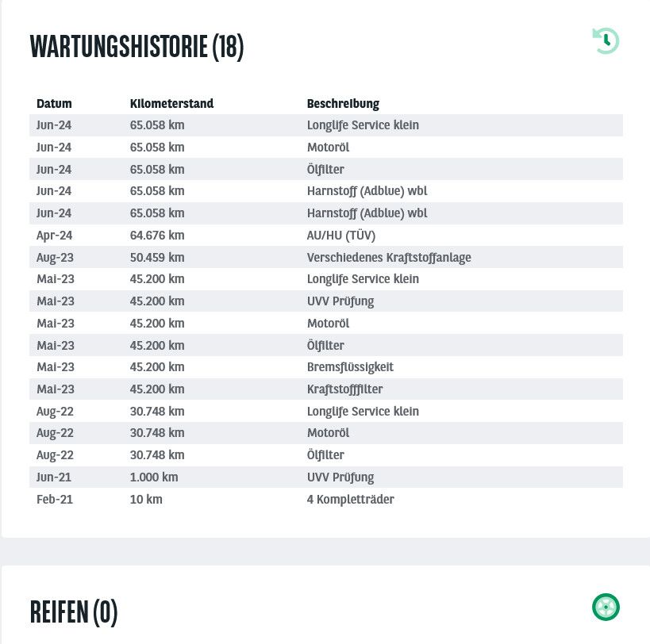Click the Datum column header
The height and width of the screenshot is (644, 650).
click(54, 104)
